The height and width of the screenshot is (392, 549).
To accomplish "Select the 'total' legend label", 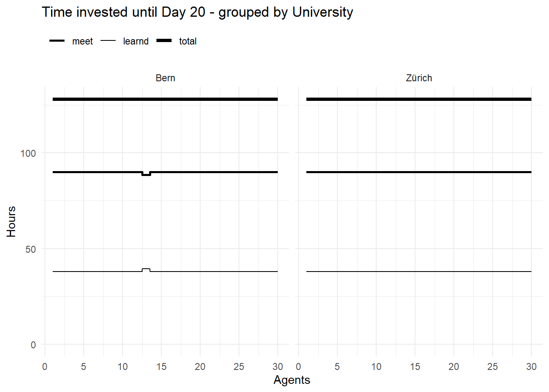I will point(187,41).
